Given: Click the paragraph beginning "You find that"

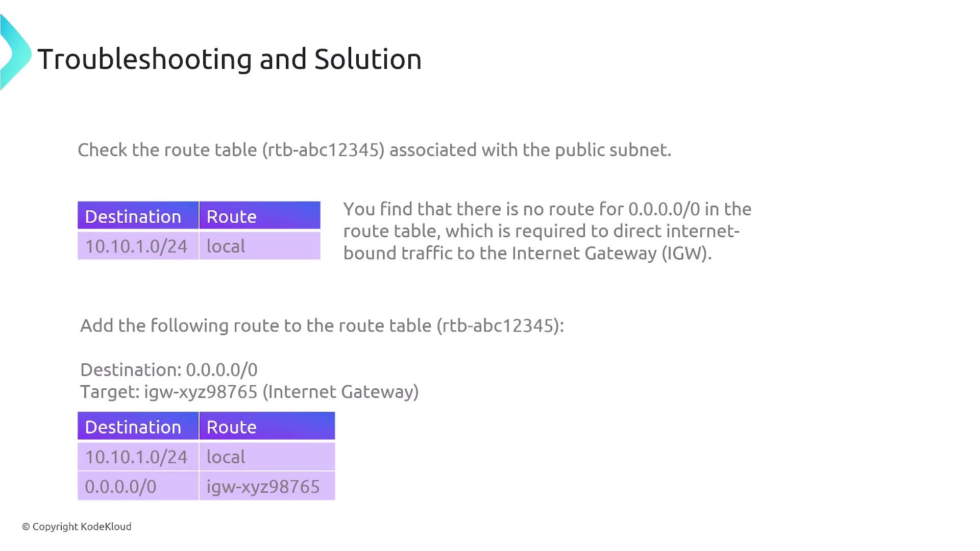Looking at the screenshot, I should click(547, 231).
